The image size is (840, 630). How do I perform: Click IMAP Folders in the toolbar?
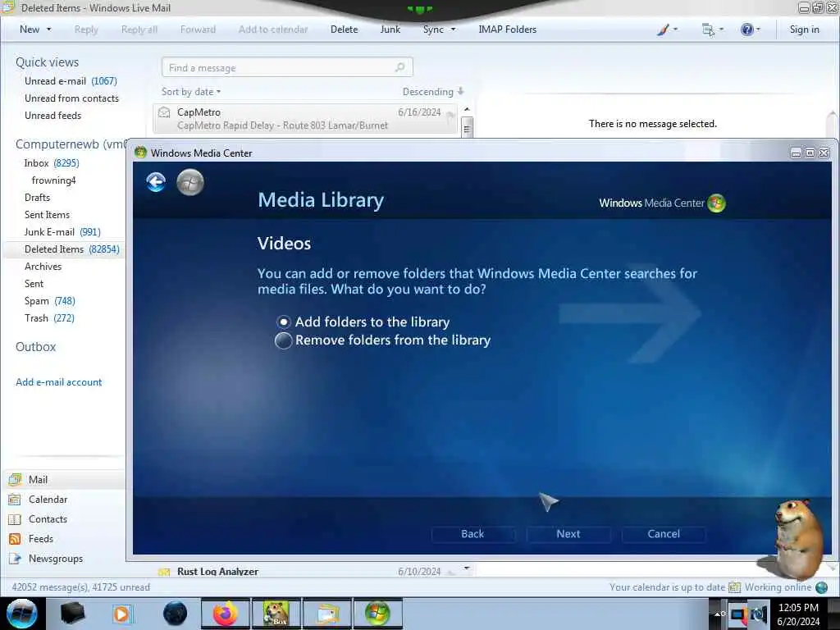click(507, 30)
